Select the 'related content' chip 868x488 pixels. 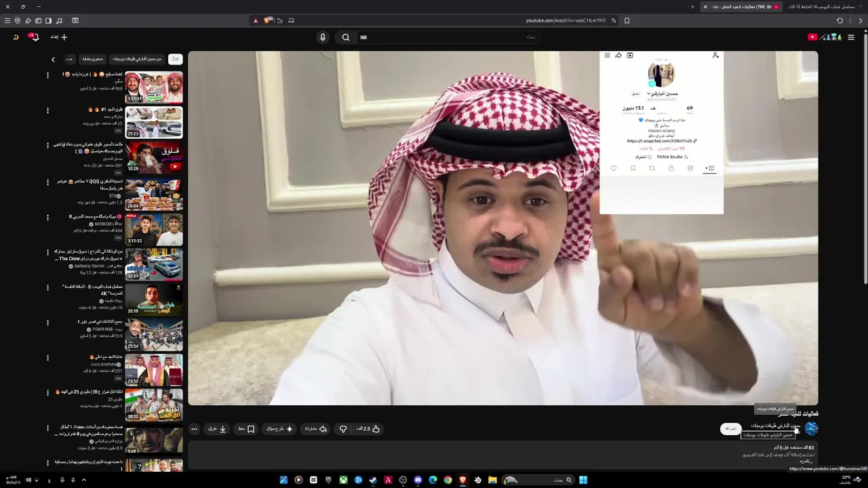pos(93,59)
